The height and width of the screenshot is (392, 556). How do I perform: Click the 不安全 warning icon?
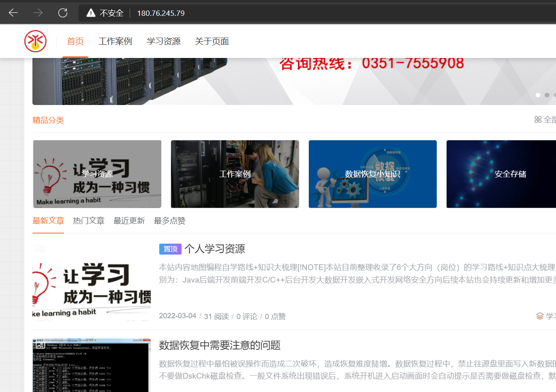click(90, 13)
